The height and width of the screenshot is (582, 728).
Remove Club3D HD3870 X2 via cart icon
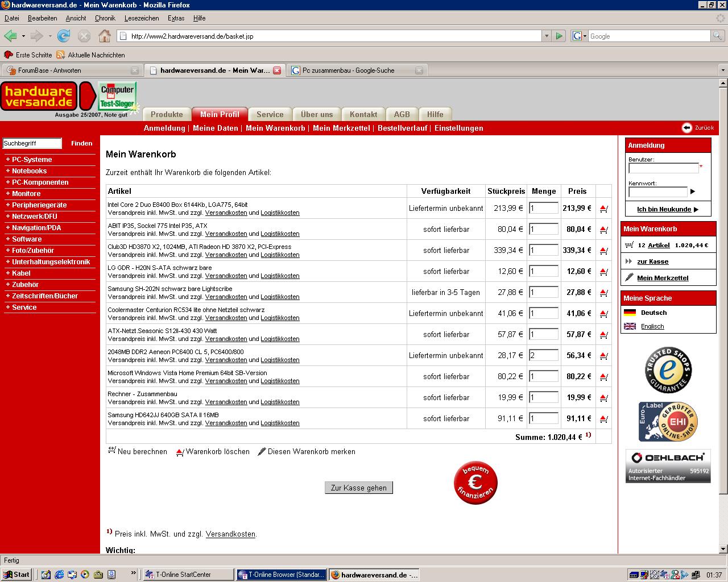pos(603,251)
